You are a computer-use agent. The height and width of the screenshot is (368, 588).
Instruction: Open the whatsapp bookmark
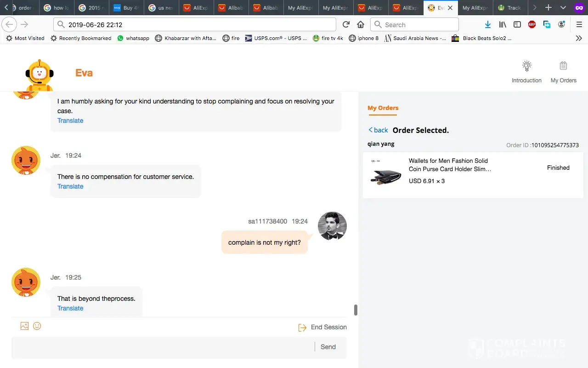coord(133,38)
